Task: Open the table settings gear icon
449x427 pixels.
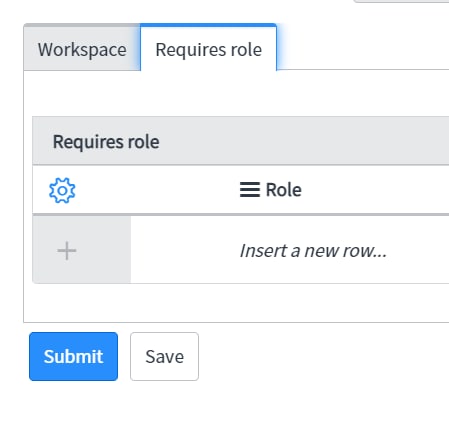Action: pos(62,190)
